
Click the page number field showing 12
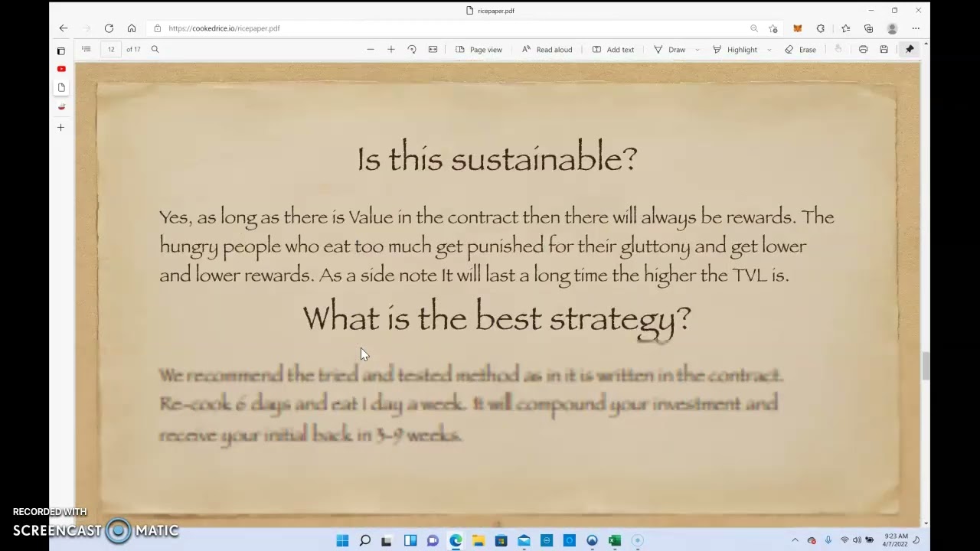(x=111, y=49)
